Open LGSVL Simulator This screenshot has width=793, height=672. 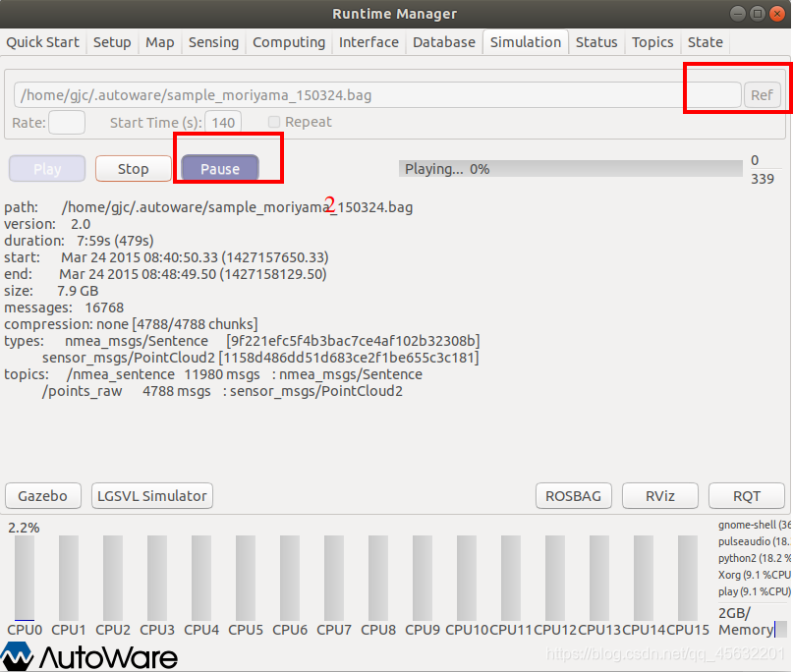click(x=151, y=495)
